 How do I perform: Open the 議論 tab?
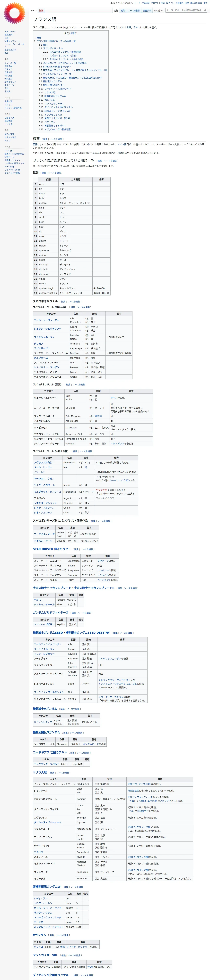click(41, 11)
